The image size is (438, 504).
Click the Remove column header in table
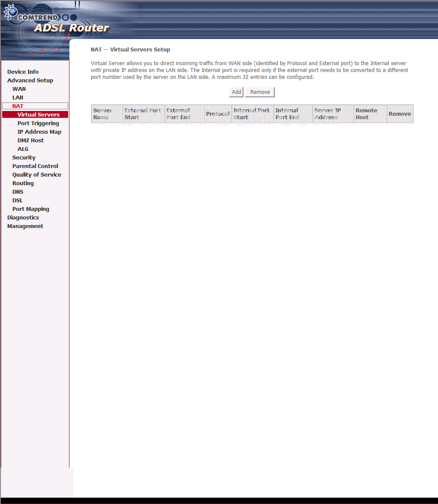click(400, 114)
